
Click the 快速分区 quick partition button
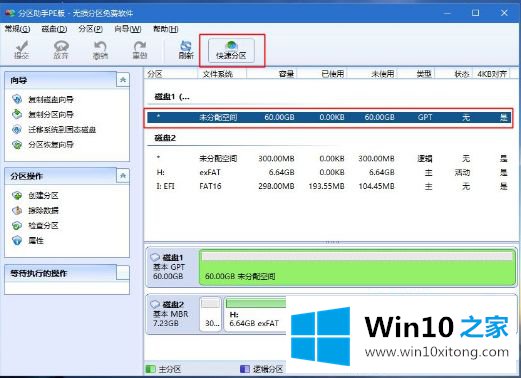tap(231, 50)
